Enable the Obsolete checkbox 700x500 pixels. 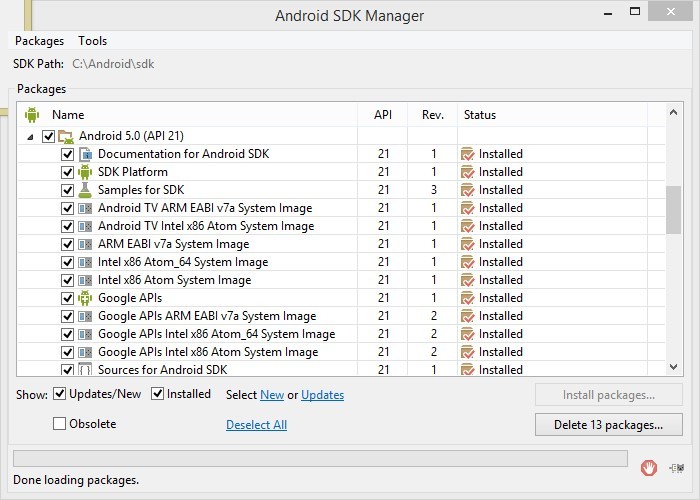(59, 423)
